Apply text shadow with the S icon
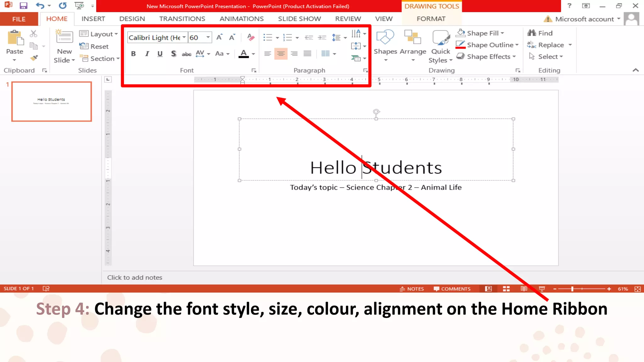Viewport: 644px width, 362px height. [173, 54]
